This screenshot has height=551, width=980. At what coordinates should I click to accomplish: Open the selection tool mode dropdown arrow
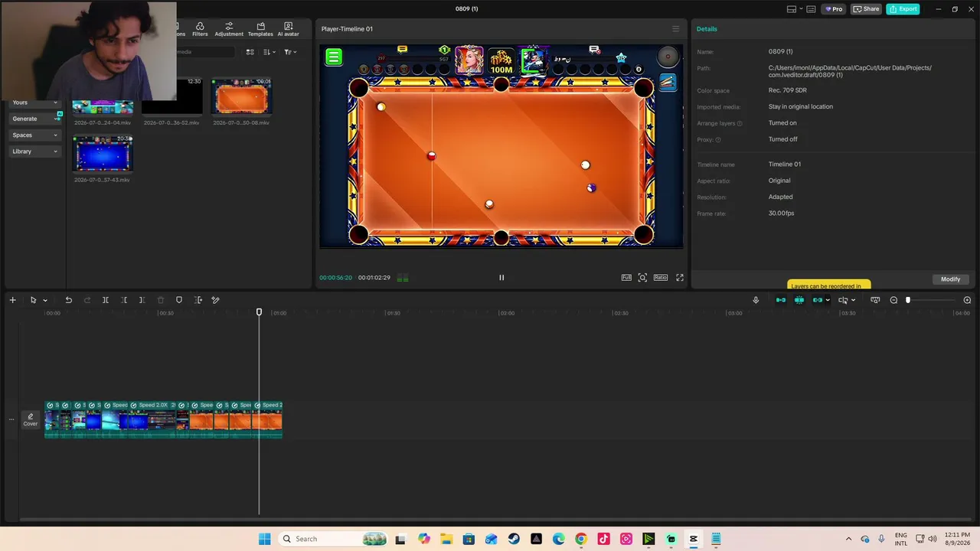coord(45,301)
